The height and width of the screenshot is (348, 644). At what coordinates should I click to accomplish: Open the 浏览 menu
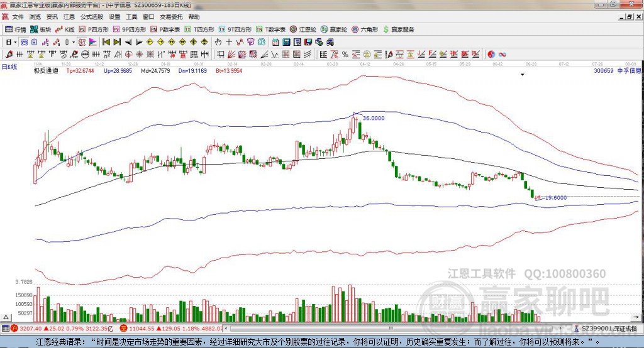point(35,17)
